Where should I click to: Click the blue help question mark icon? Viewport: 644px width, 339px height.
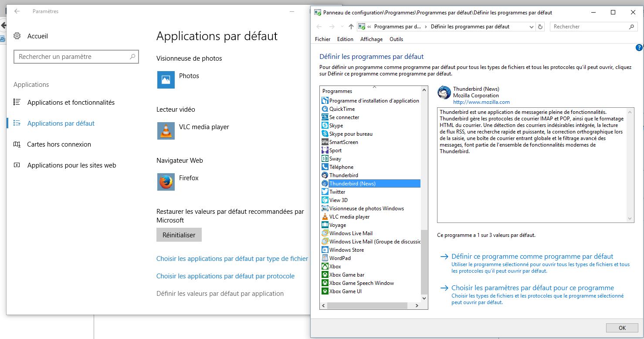pos(639,48)
